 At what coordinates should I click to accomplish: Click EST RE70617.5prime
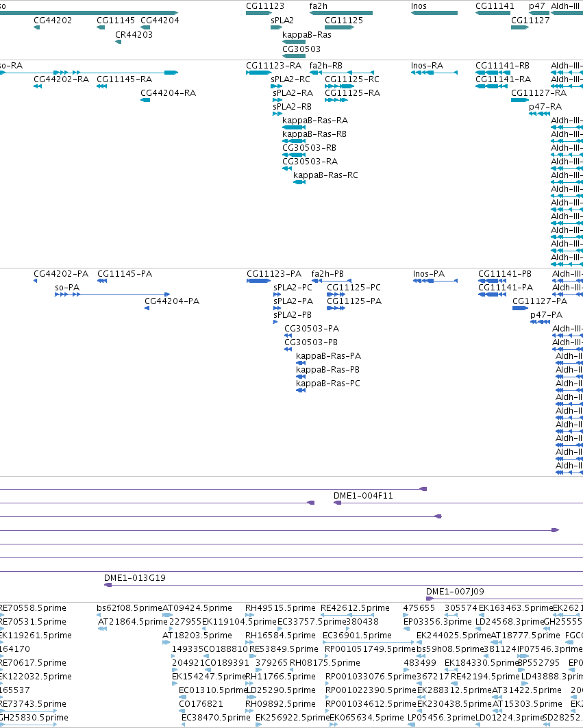pos(32,663)
